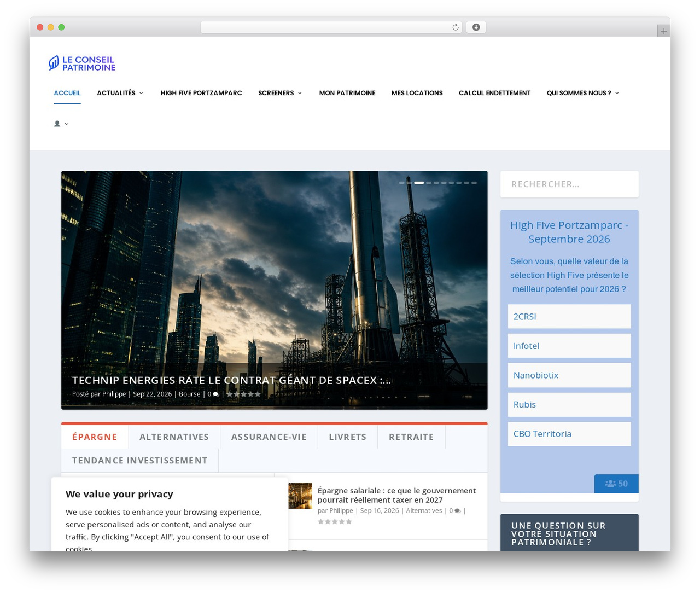Open Épargne salariale article thumbnail
The image size is (700, 593).
pyautogui.click(x=300, y=496)
